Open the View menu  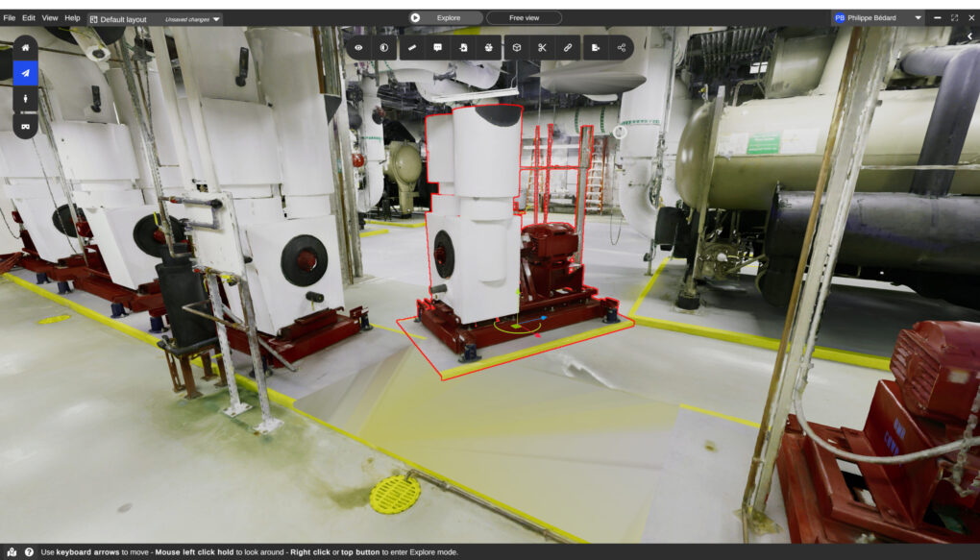[x=50, y=18]
